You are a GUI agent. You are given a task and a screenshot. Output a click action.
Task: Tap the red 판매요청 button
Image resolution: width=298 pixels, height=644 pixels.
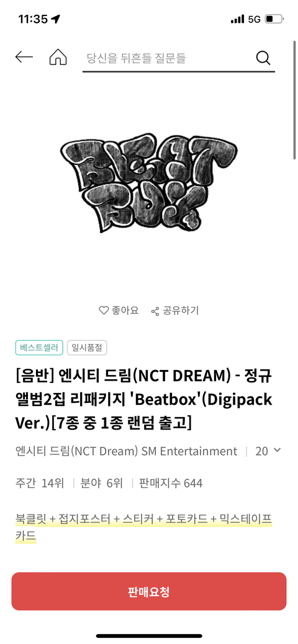pyautogui.click(x=148, y=591)
